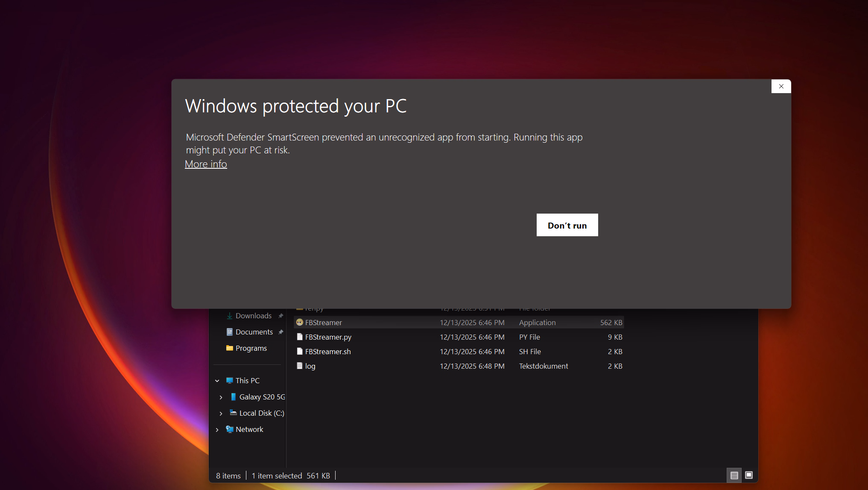Image resolution: width=868 pixels, height=490 pixels.
Task: Select Network in the navigation pane
Action: (249, 429)
